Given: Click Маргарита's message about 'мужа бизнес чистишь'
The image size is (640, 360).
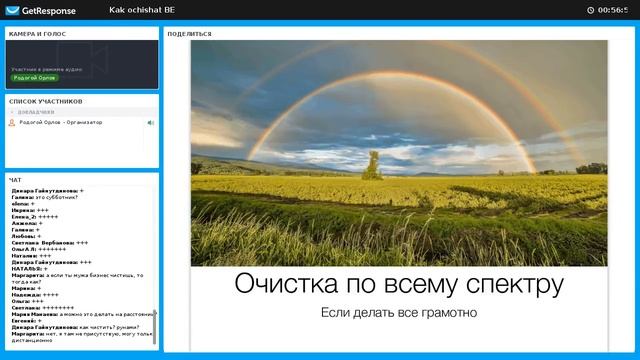Looking at the screenshot, I should [x=78, y=278].
